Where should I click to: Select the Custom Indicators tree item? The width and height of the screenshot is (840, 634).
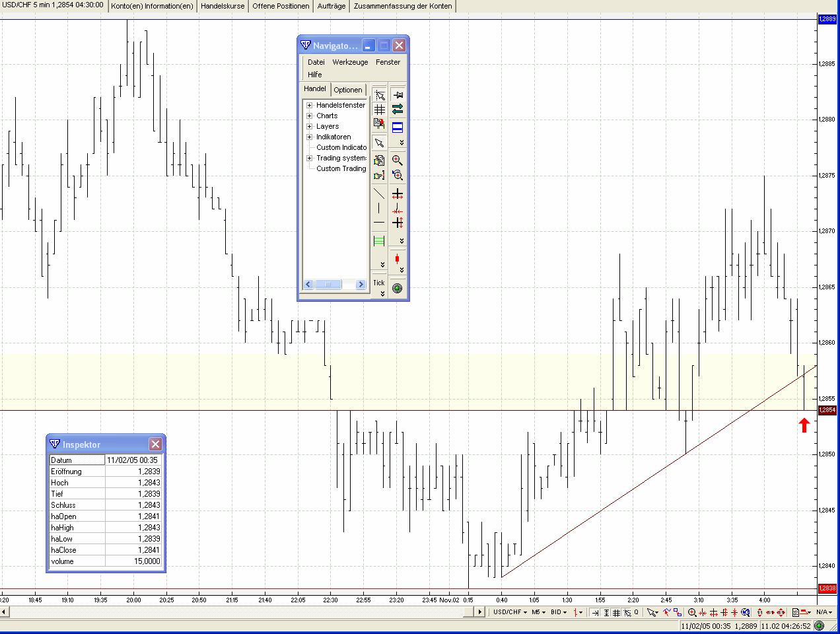341,147
